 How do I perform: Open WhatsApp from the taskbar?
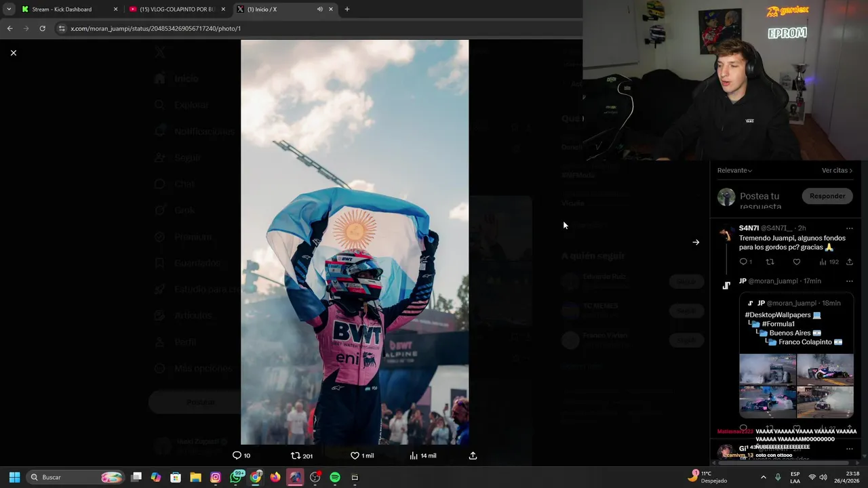pos(235,477)
